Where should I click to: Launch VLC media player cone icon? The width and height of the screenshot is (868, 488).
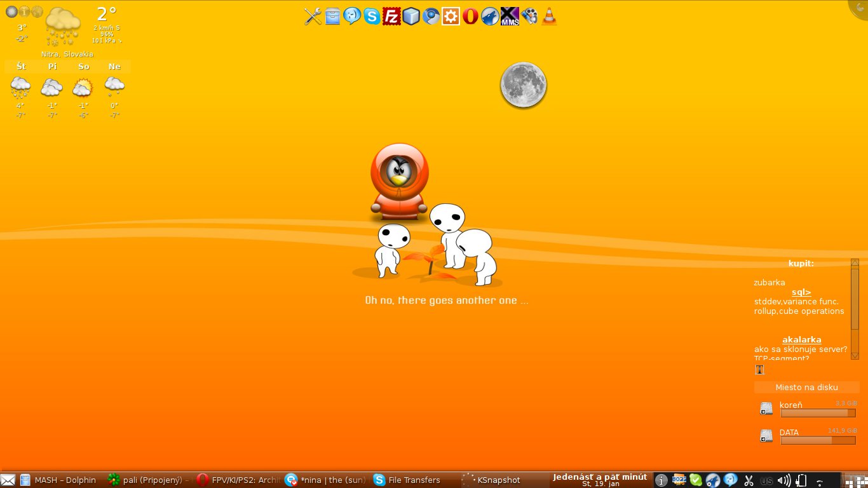549,16
